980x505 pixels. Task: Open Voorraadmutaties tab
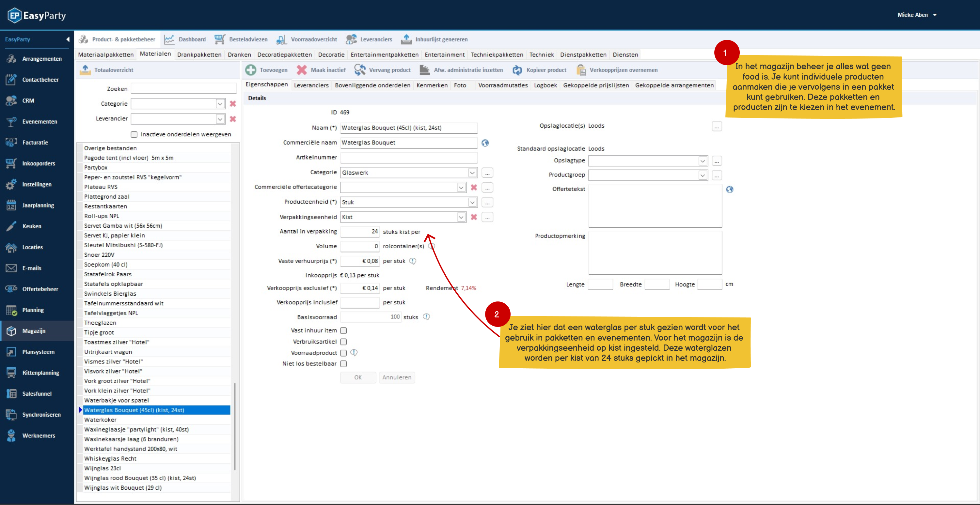502,85
